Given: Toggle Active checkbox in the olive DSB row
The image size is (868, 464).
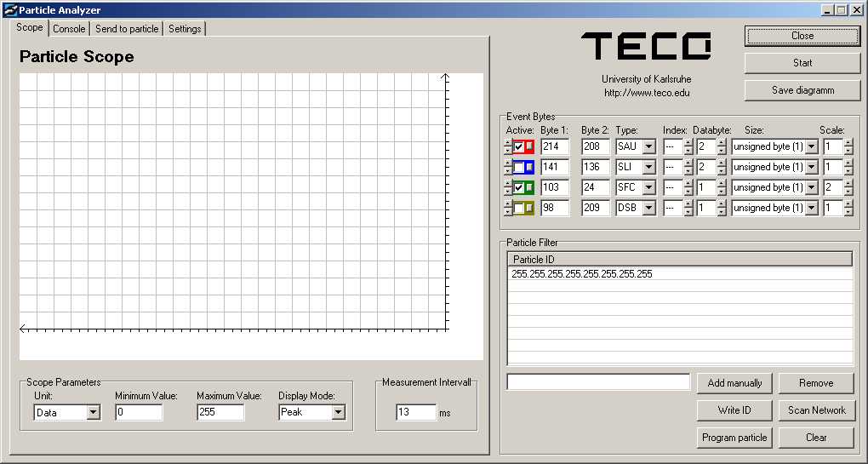Looking at the screenshot, I should (x=519, y=209).
